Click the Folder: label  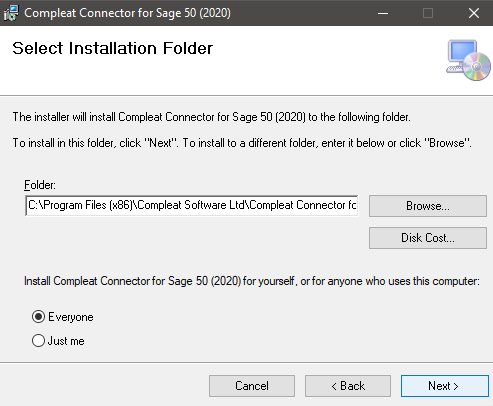[40, 185]
